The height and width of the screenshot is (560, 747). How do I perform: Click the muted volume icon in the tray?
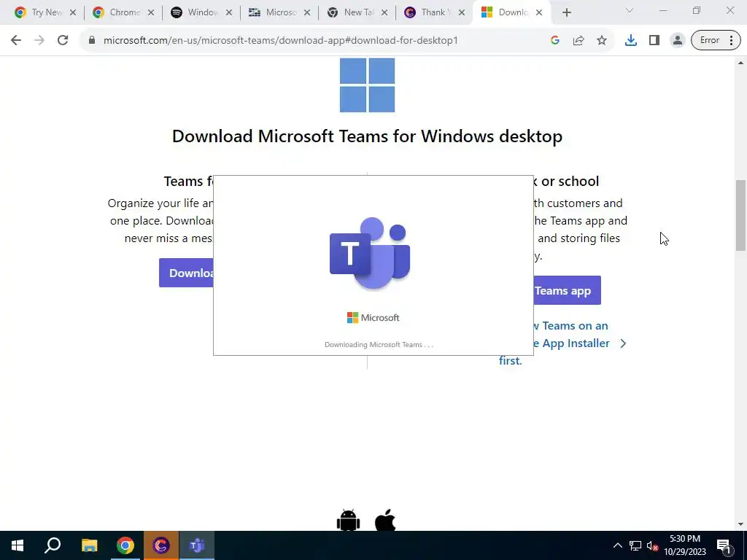click(x=652, y=545)
